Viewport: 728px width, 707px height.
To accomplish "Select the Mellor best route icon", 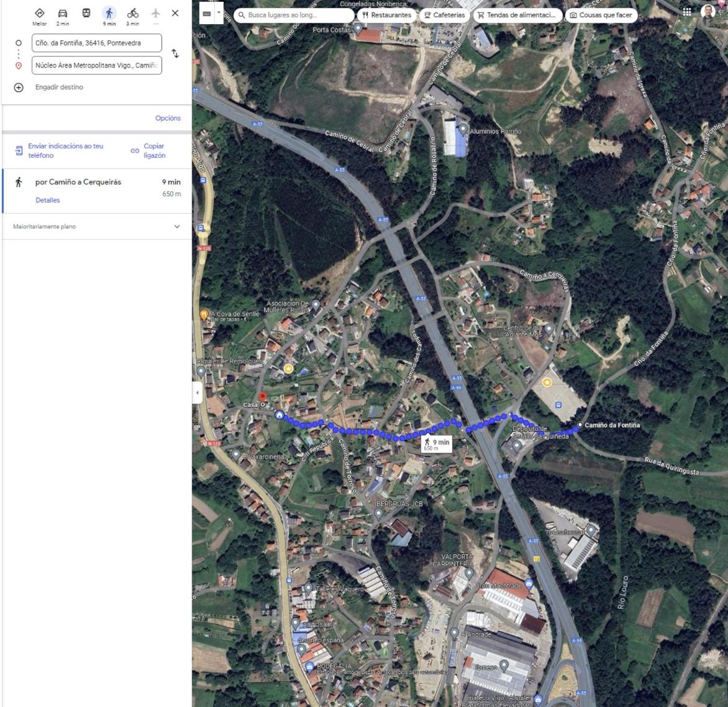I will tap(40, 13).
